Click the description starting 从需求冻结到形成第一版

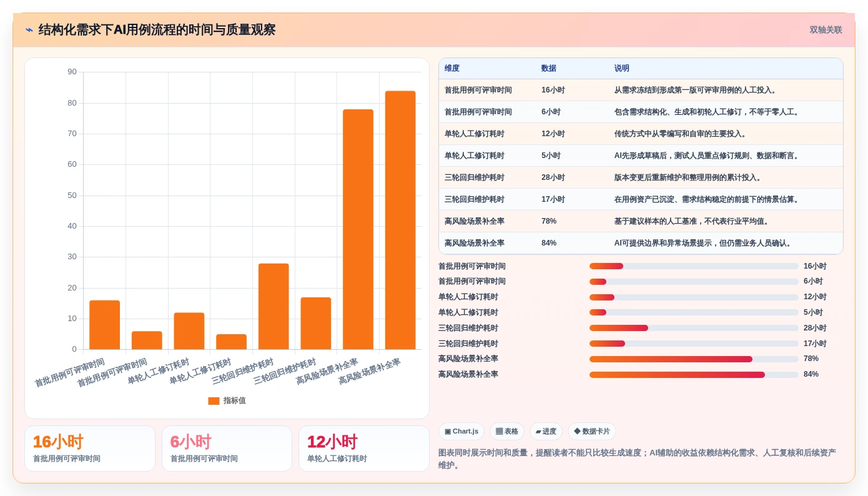click(x=696, y=90)
